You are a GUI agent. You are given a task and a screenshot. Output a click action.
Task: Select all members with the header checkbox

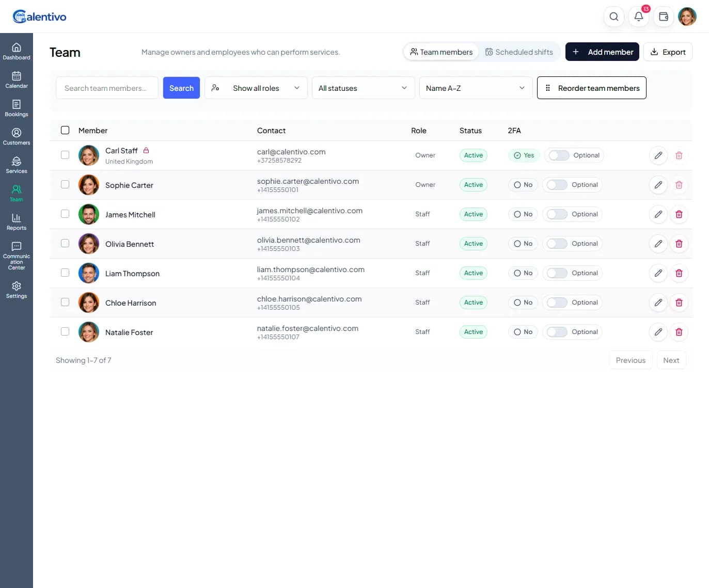click(65, 130)
